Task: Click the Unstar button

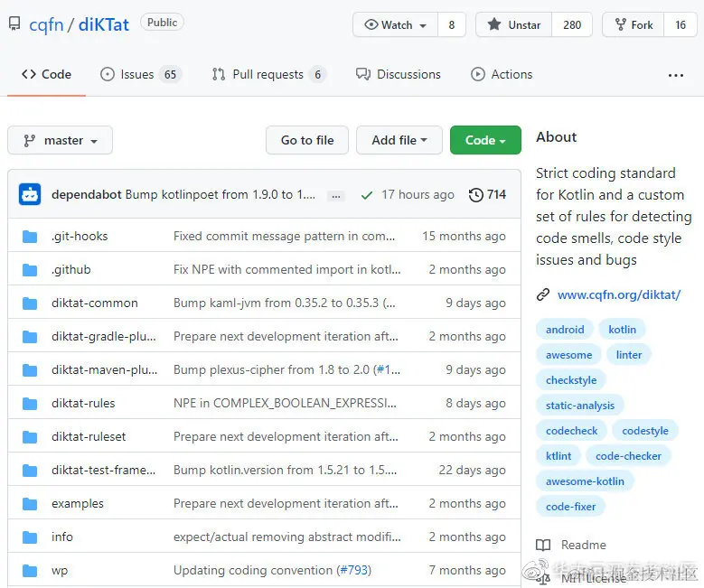Action: (x=514, y=24)
